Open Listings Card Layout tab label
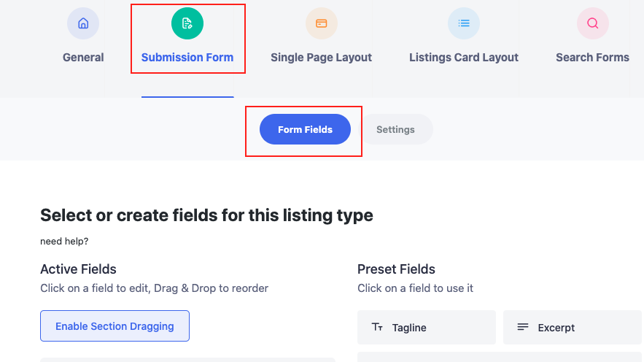 point(464,57)
